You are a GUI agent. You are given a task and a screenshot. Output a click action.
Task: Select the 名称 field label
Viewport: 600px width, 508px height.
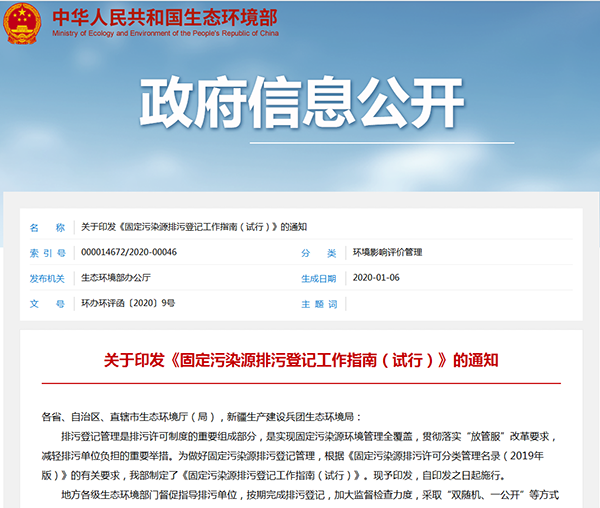point(47,227)
